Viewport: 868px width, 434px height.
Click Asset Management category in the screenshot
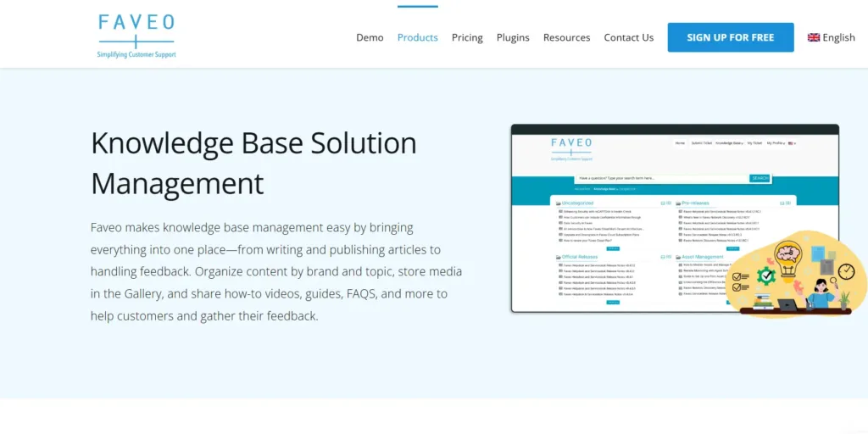[x=699, y=257]
